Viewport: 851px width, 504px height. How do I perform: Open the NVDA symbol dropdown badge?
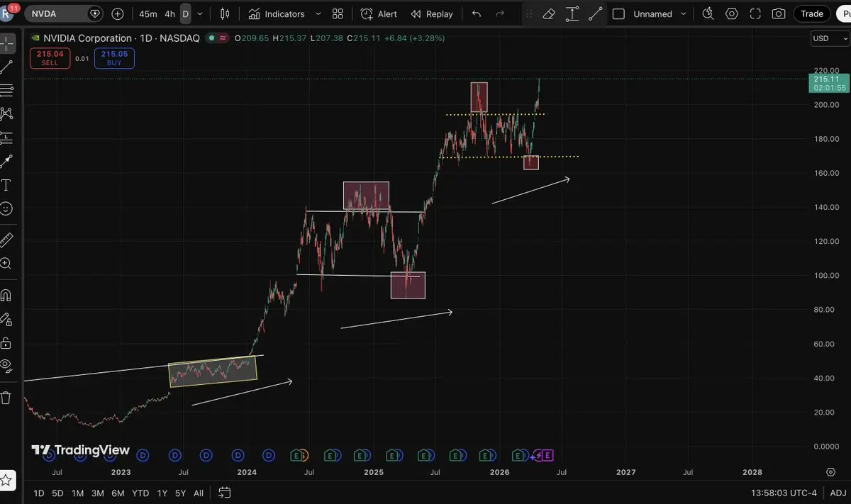(x=95, y=13)
